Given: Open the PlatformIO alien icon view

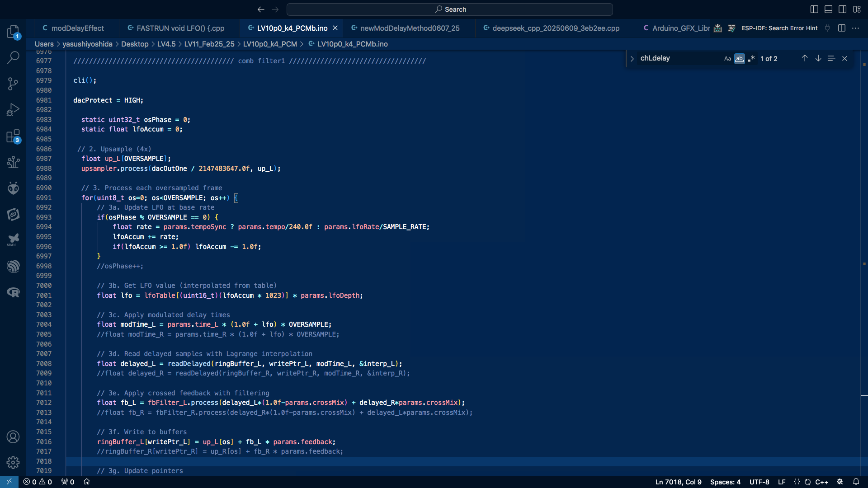Looking at the screenshot, I should tap(13, 188).
